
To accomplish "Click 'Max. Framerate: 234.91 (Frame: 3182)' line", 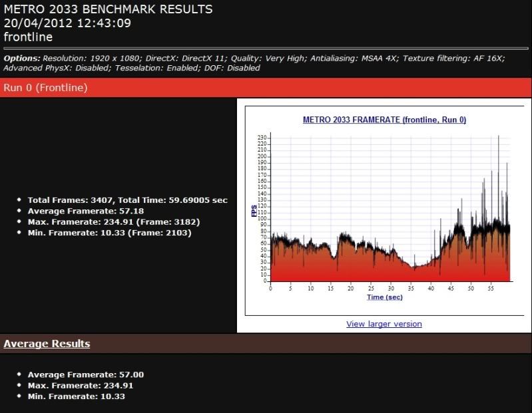I will [x=114, y=222].
